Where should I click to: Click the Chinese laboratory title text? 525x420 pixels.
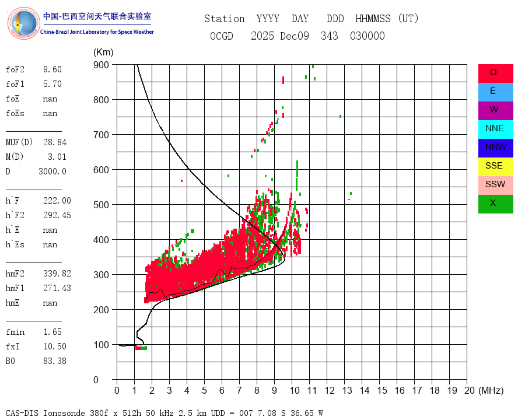97,16
